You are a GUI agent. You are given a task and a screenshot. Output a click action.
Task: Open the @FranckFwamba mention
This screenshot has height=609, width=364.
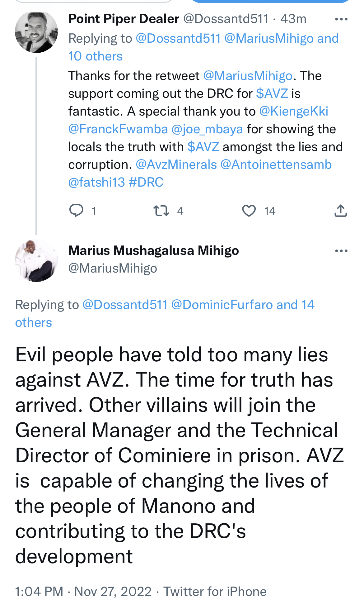pos(118,129)
